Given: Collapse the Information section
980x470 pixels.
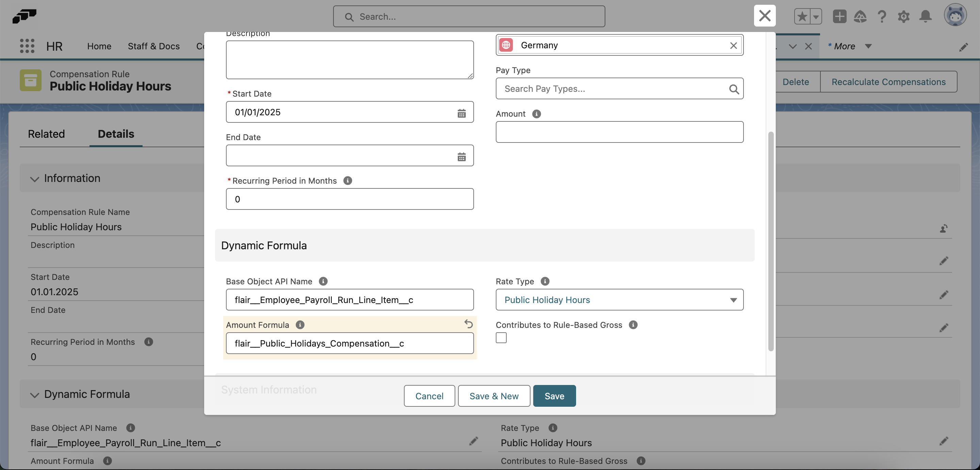Looking at the screenshot, I should [35, 180].
